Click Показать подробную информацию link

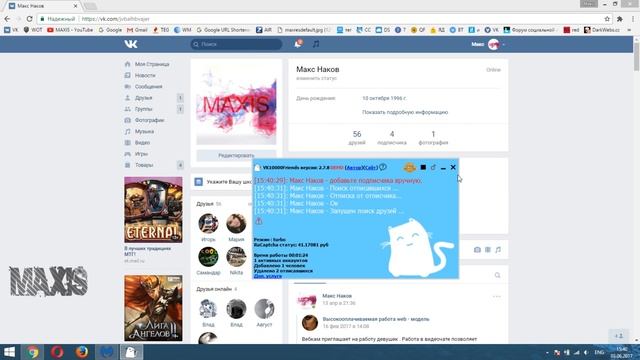tap(405, 112)
